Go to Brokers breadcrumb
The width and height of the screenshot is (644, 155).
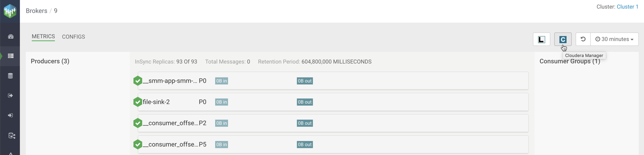pos(36,11)
